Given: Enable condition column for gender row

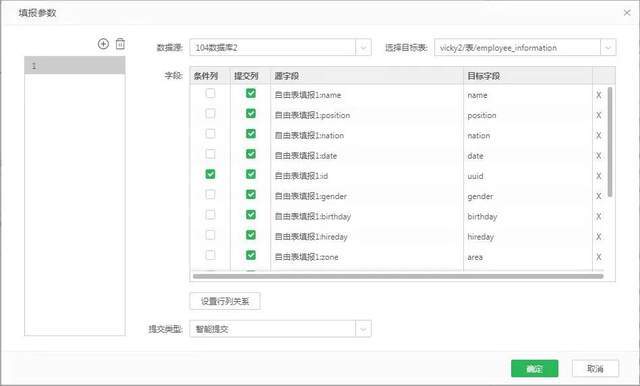Looking at the screenshot, I should 210,195.
